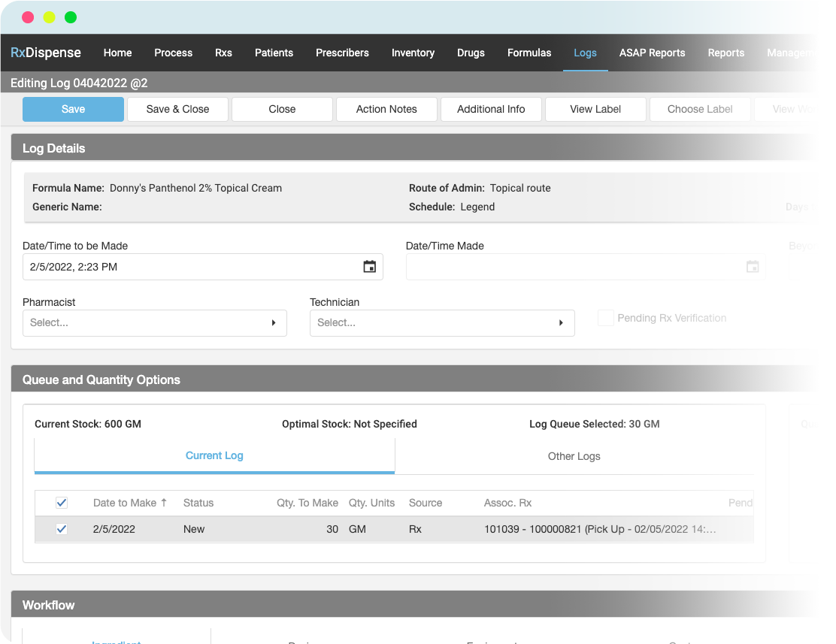Open the Rxs menu
Image resolution: width=836 pixels, height=644 pixels.
(x=223, y=53)
